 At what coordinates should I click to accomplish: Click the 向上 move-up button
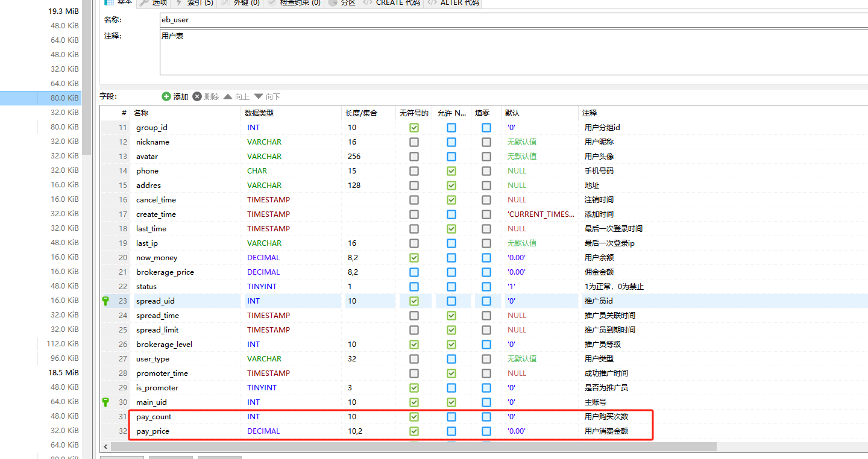(x=236, y=96)
